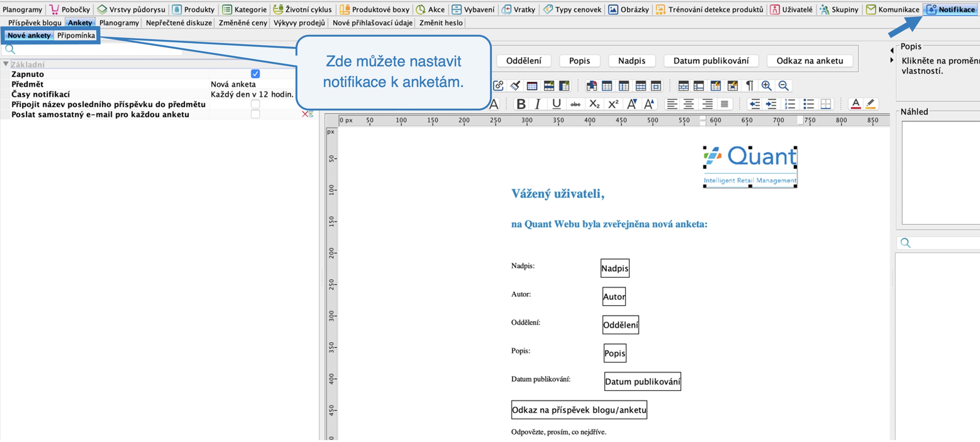This screenshot has width=980, height=442.
Task: Open the Výkyvy prodejů tab
Action: 299,23
